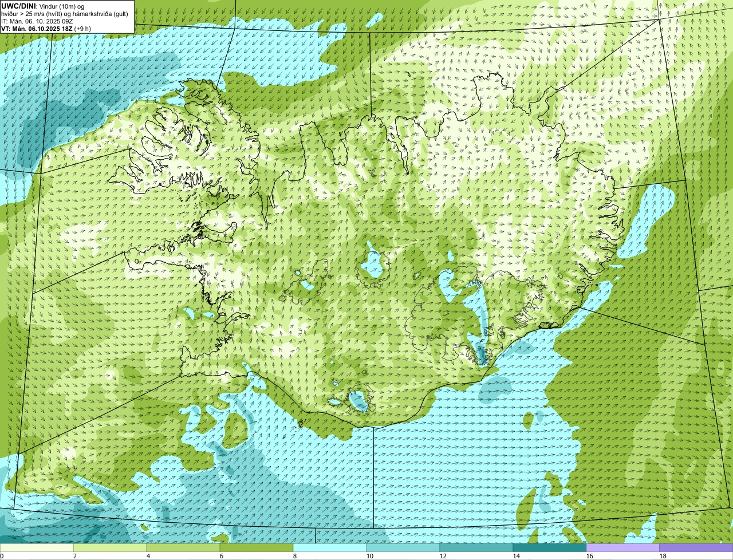The height and width of the screenshot is (560, 733).
Task: Click the "VT: Mán. 06.10.2025 18Z" valid time
Action: click(37, 28)
